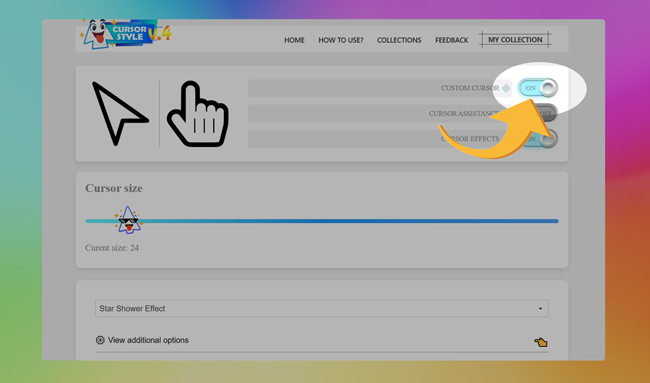650x383 pixels.
Task: Click the gear icon beside View additional options
Action: pyautogui.click(x=100, y=340)
